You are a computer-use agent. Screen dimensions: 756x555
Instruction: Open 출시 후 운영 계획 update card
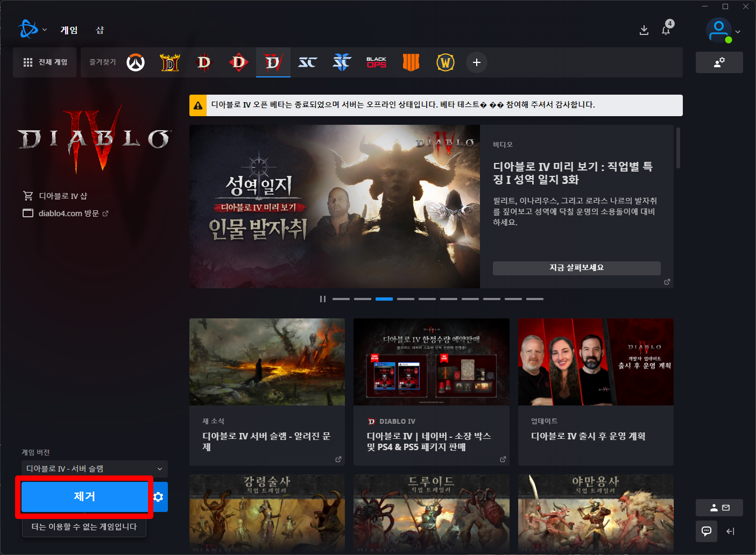(x=596, y=392)
